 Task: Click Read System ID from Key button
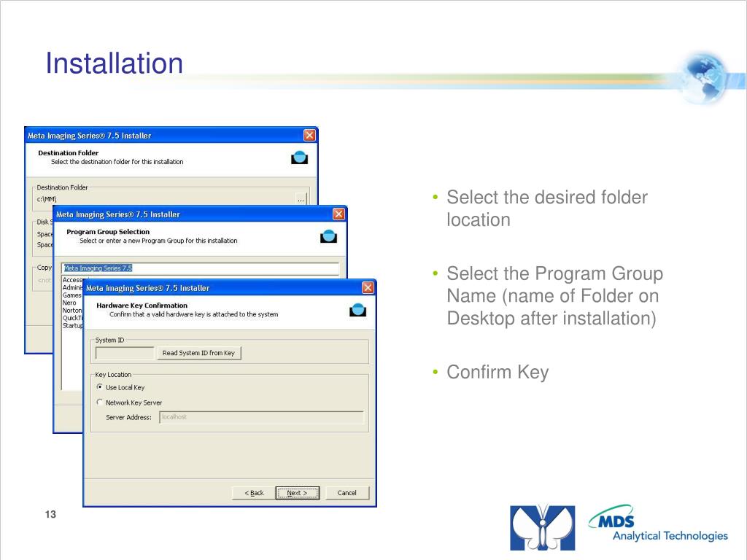[198, 353]
